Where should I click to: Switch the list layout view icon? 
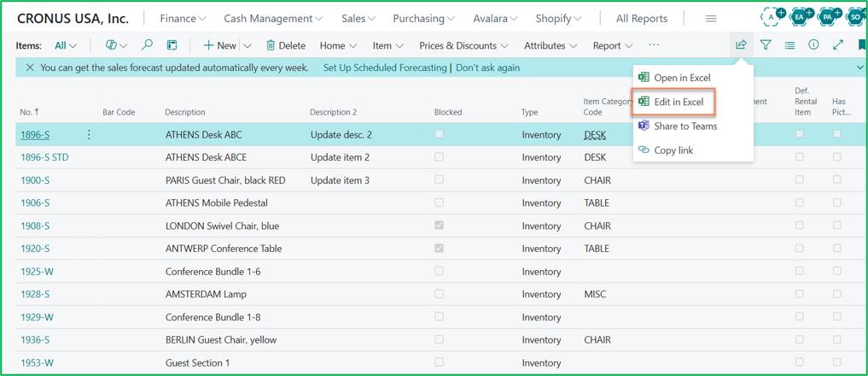[x=790, y=45]
